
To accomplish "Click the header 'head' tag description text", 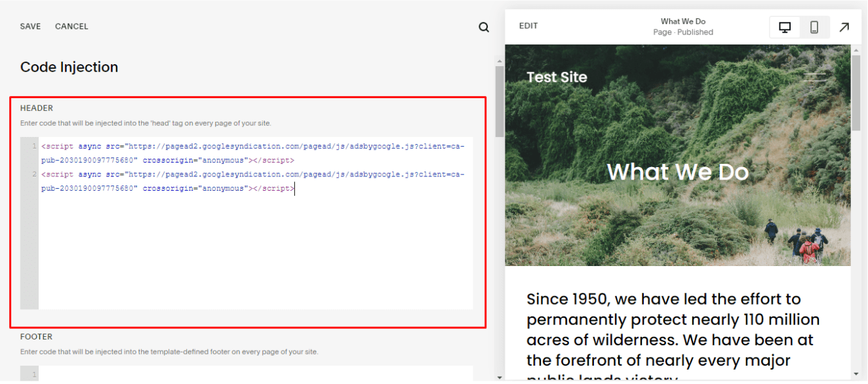I will coord(146,123).
